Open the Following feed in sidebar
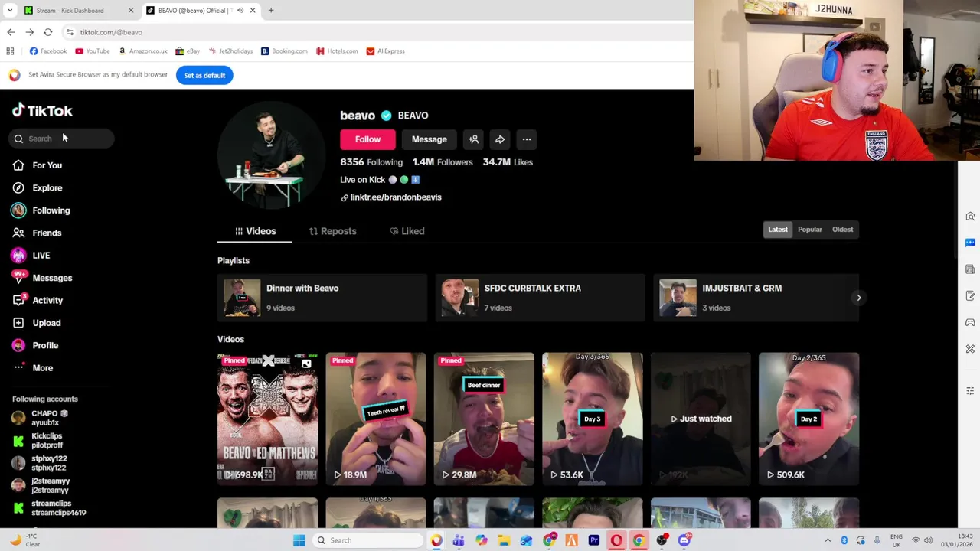The width and height of the screenshot is (980, 551). (41, 210)
